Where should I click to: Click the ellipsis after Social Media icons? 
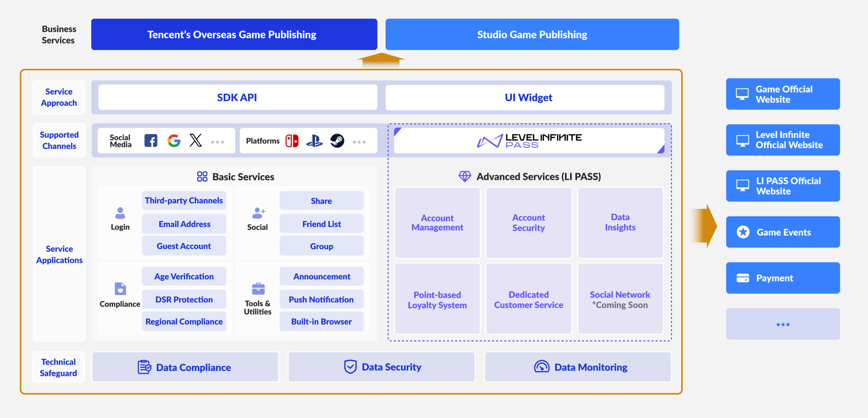218,142
